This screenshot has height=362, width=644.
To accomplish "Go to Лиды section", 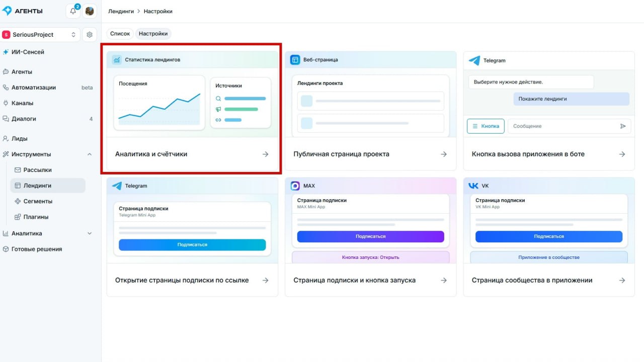I will (x=19, y=139).
